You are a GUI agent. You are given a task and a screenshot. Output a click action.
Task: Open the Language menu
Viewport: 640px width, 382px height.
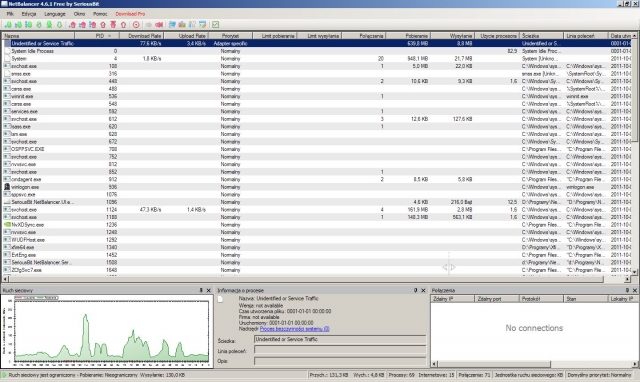55,14
